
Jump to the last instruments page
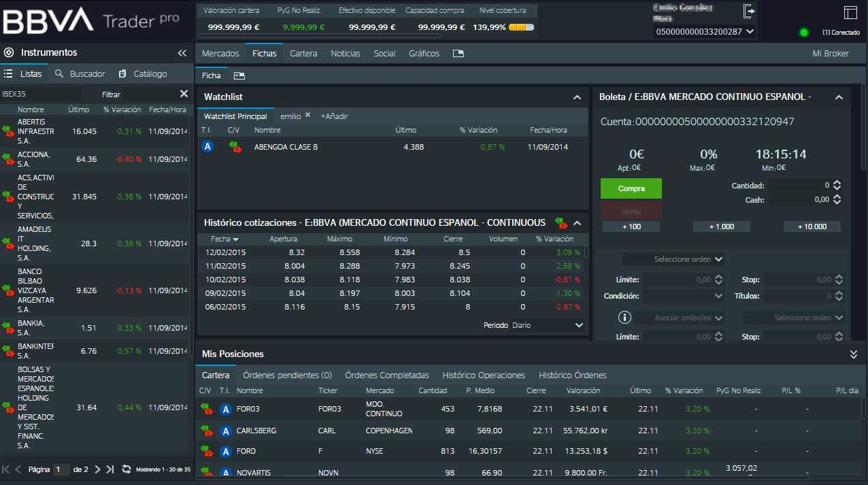[110, 469]
